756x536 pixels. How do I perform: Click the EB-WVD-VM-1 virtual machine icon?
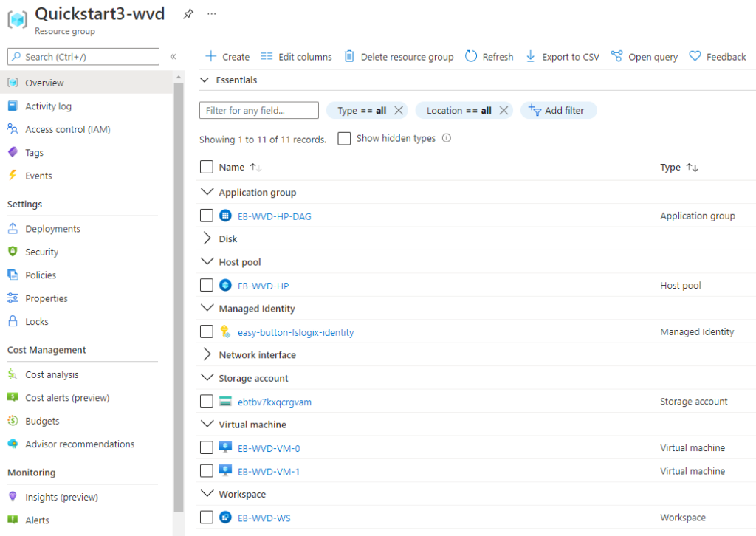(225, 470)
